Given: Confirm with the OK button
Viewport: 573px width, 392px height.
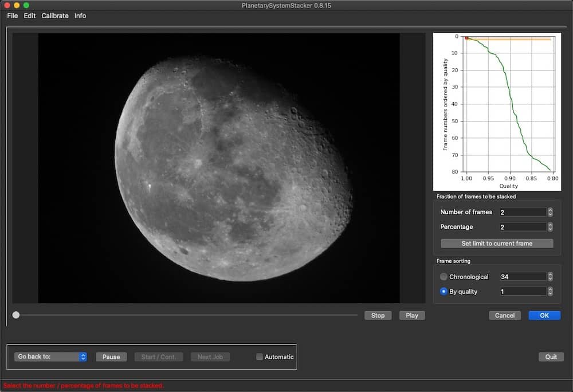Looking at the screenshot, I should [544, 315].
